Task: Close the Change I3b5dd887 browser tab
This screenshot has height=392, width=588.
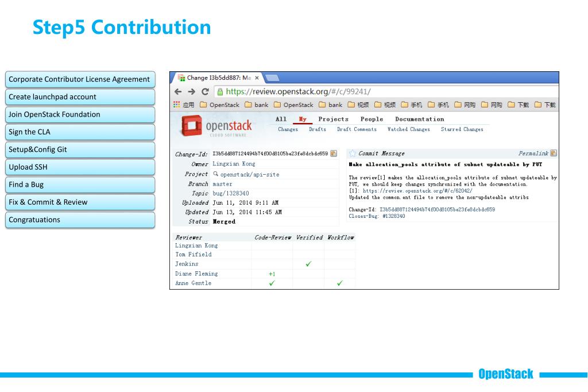Action: pos(257,78)
